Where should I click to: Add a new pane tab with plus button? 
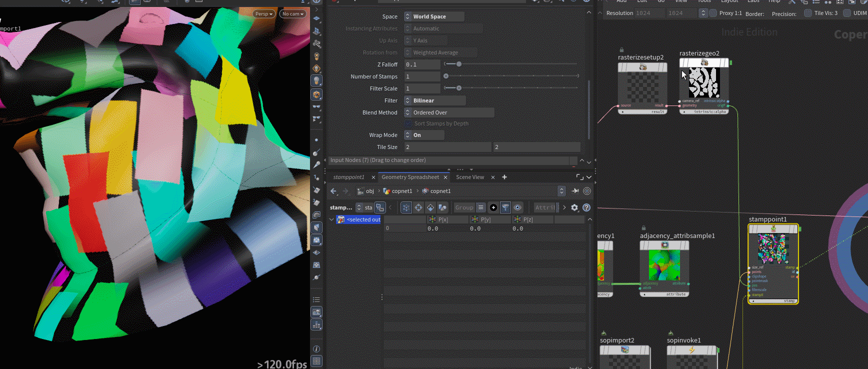(504, 177)
